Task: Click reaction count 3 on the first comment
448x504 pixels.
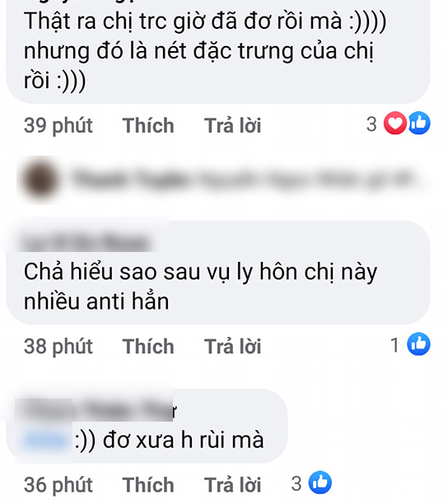Action: point(371,124)
